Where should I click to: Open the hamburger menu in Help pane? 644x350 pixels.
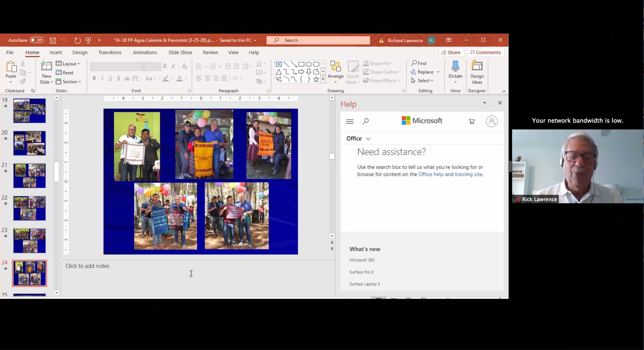[350, 121]
